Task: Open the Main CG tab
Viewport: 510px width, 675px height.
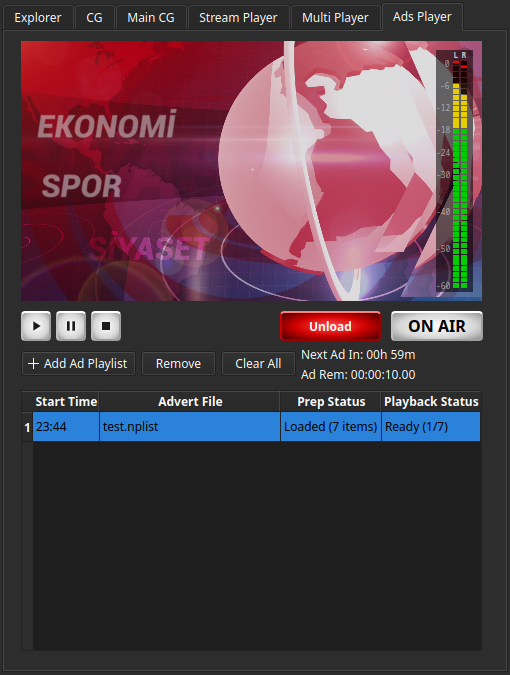Action: point(151,18)
